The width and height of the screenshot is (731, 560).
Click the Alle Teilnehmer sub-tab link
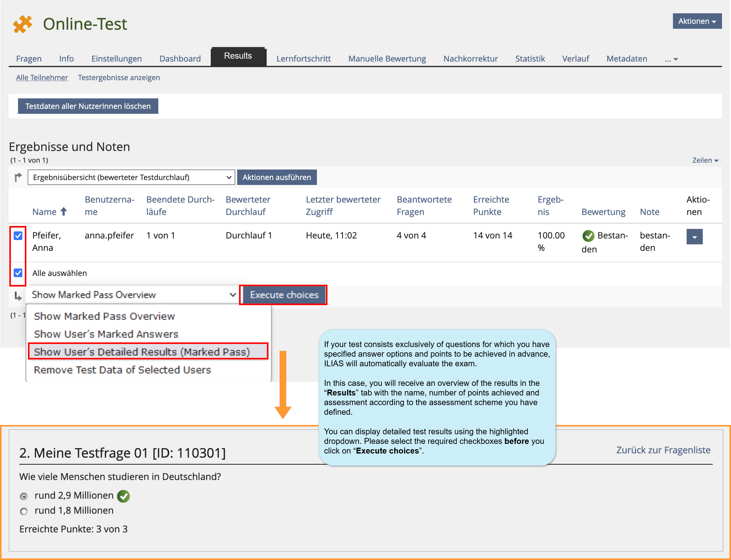click(x=42, y=78)
